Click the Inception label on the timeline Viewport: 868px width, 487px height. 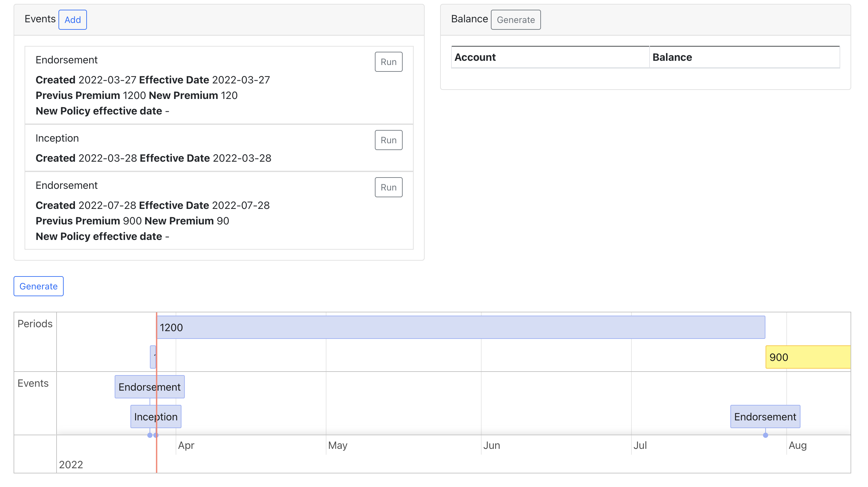(155, 416)
